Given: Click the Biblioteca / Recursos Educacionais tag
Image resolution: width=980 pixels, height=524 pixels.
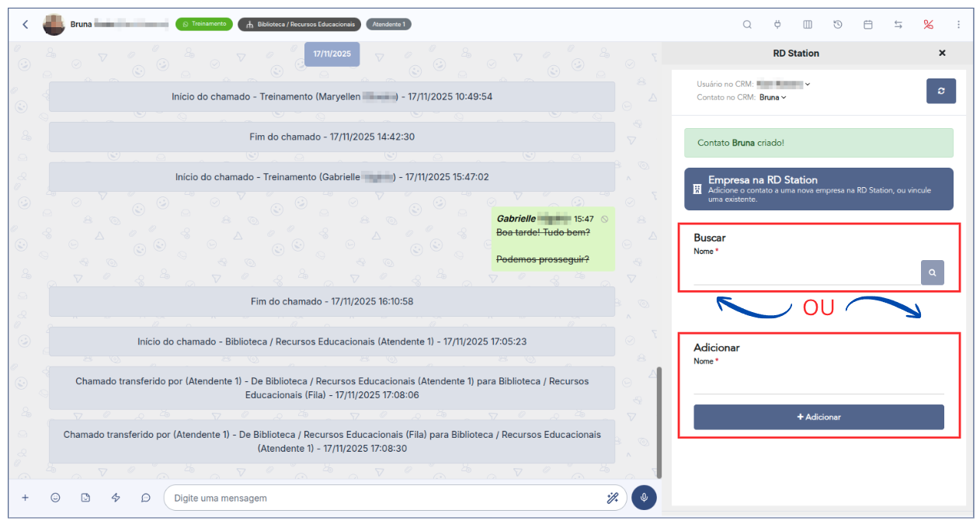Looking at the screenshot, I should tap(299, 25).
